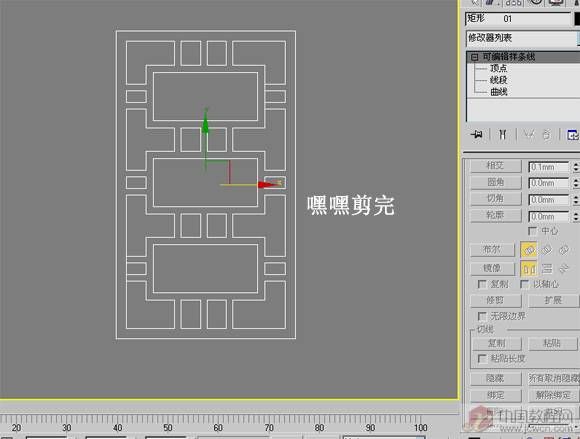Viewport: 580px width, 439px height.
Task: Click the 修剪 button
Action: coord(496,300)
